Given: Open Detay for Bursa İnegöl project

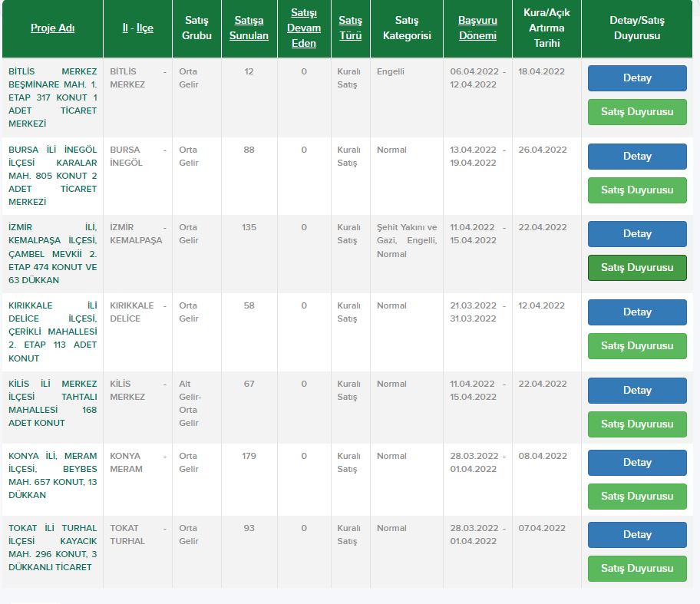Looking at the screenshot, I should pyautogui.click(x=637, y=157).
